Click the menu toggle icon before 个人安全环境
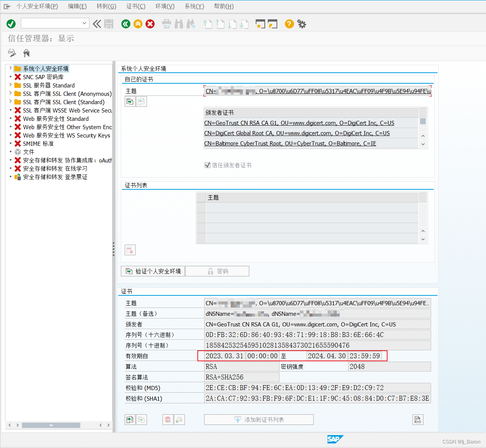This screenshot has width=486, height=448. tap(7, 6)
